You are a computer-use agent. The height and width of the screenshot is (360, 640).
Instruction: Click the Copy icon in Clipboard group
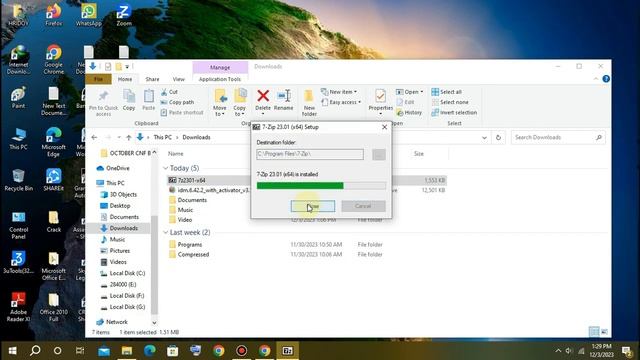point(129,97)
